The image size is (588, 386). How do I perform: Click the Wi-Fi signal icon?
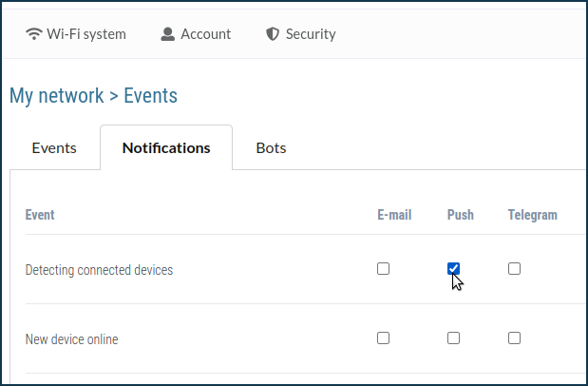click(x=35, y=34)
